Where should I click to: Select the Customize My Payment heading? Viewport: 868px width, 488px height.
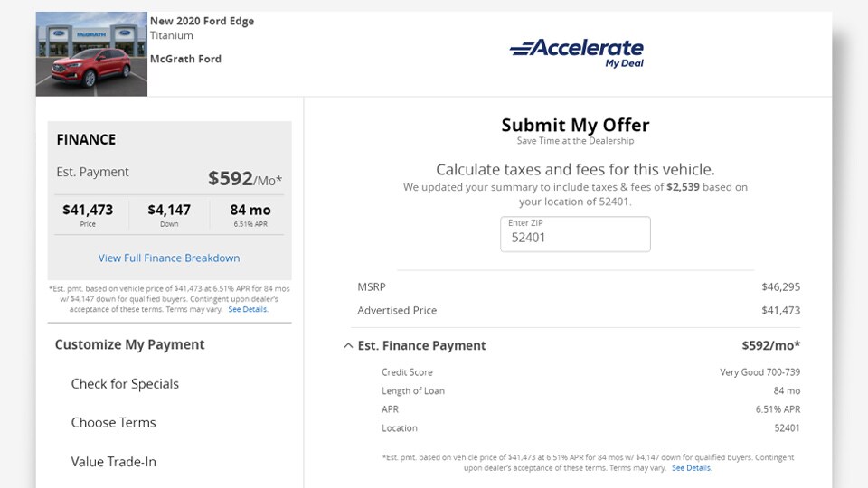tap(129, 344)
